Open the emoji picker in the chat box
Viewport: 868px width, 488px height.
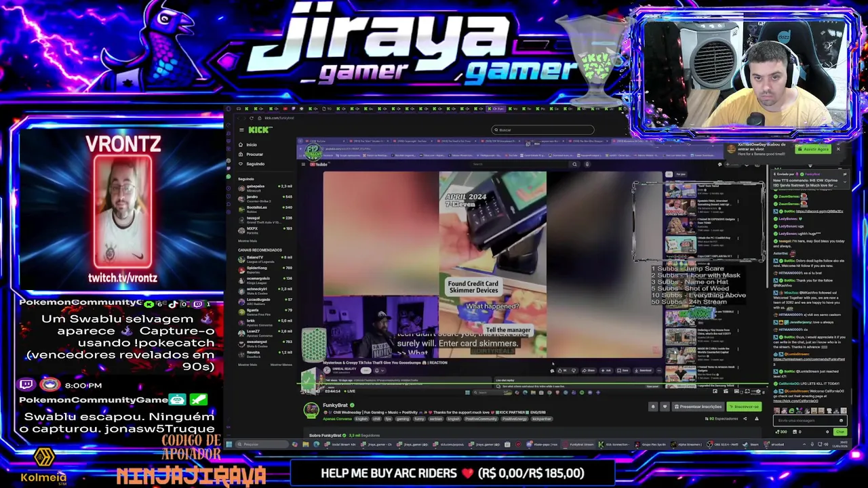point(841,421)
